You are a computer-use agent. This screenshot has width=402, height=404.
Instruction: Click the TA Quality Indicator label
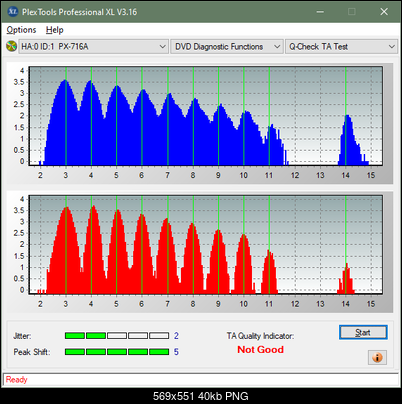[260, 336]
